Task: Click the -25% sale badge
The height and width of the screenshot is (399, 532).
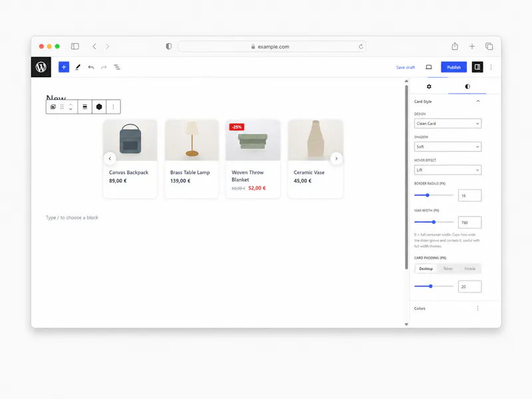Action: coord(237,127)
